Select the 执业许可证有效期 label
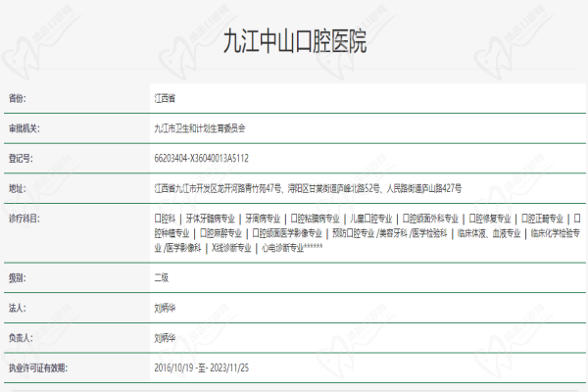This screenshot has width=588, height=392. [x=38, y=368]
